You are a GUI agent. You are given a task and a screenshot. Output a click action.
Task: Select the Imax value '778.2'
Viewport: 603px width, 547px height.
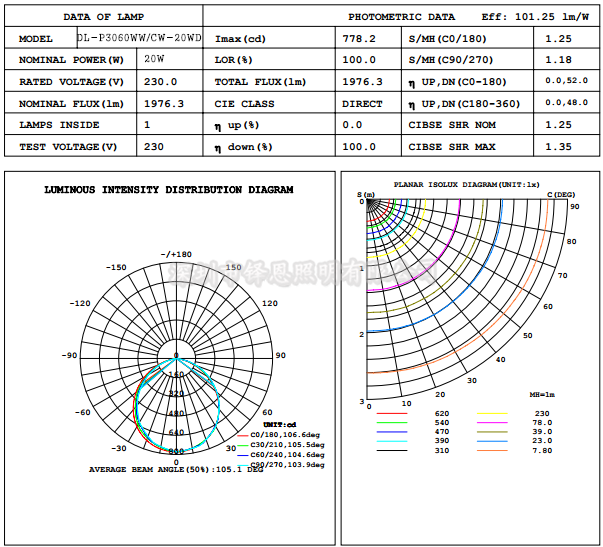(359, 39)
